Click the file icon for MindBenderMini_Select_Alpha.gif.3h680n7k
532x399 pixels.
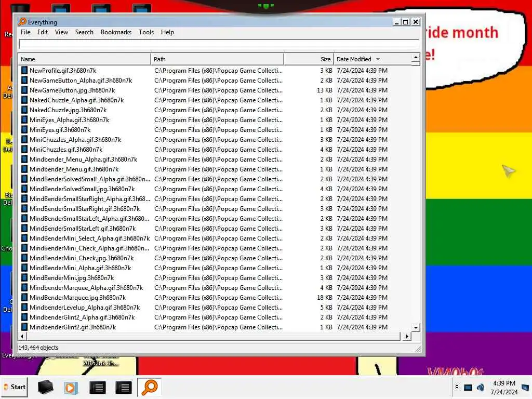click(24, 238)
